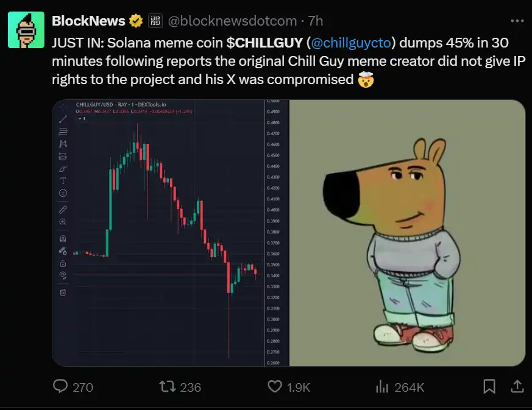Image resolution: width=532 pixels, height=410 pixels.
Task: Toggle magnet mode on the chart
Action: click(63, 238)
